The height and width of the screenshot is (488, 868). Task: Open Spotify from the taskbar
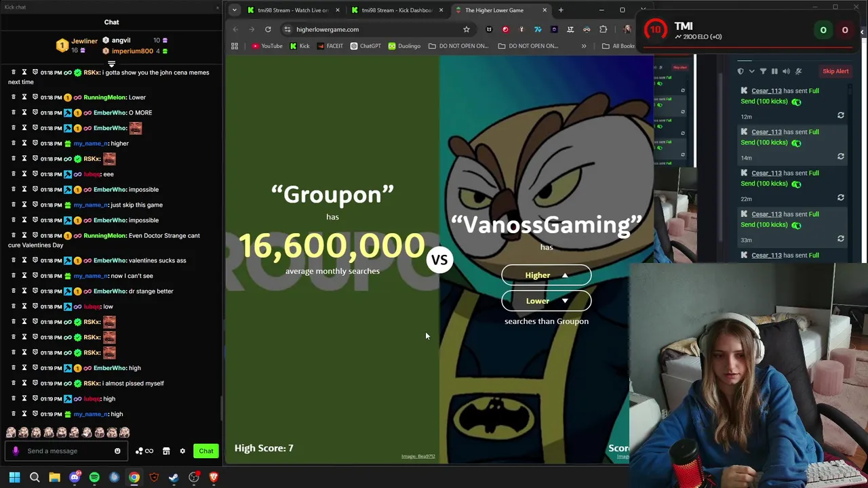pyautogui.click(x=94, y=477)
